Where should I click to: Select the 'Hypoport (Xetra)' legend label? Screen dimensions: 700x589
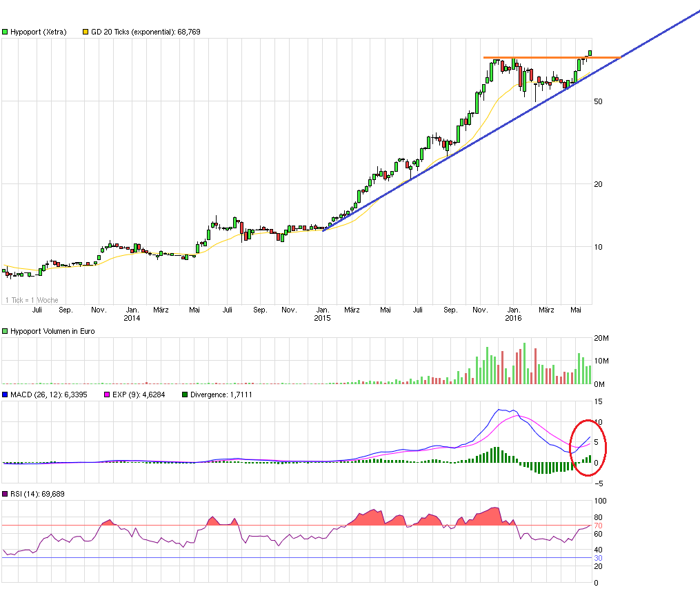pyautogui.click(x=39, y=32)
